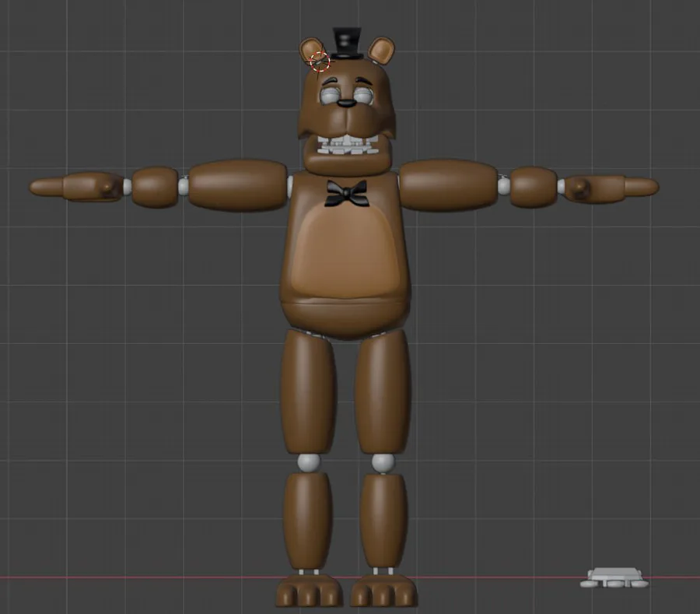
Task: Click the pointing hand on the right side
Action: [x=611, y=189]
